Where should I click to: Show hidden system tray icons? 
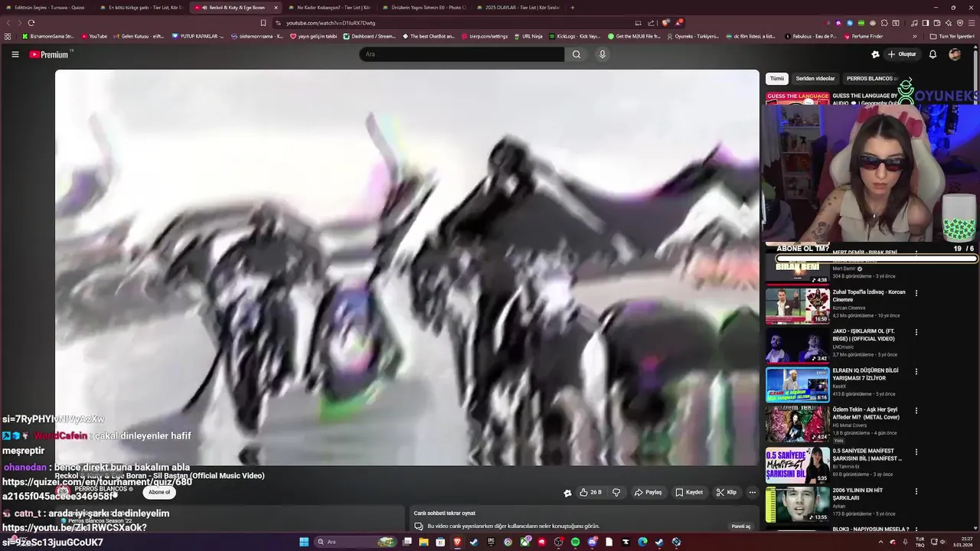(880, 542)
